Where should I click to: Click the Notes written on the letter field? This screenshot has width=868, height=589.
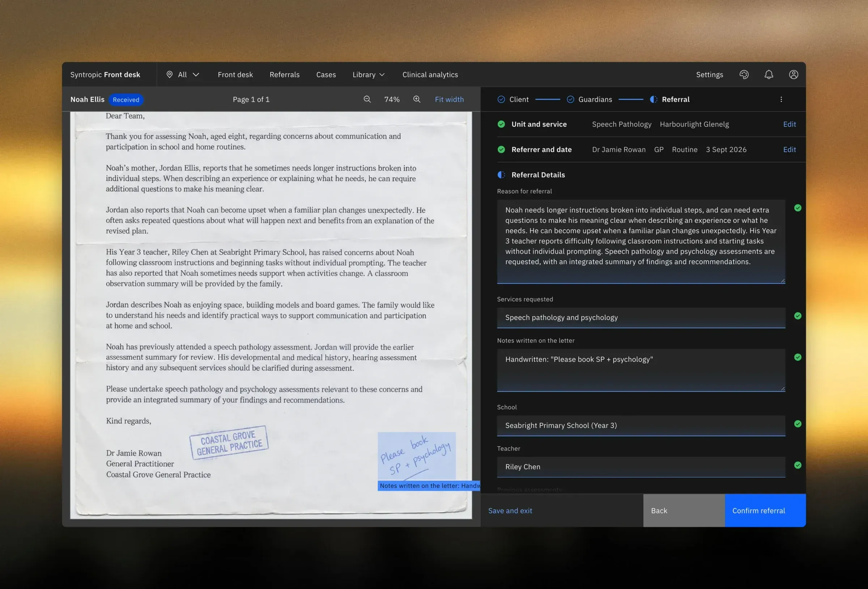coord(641,371)
